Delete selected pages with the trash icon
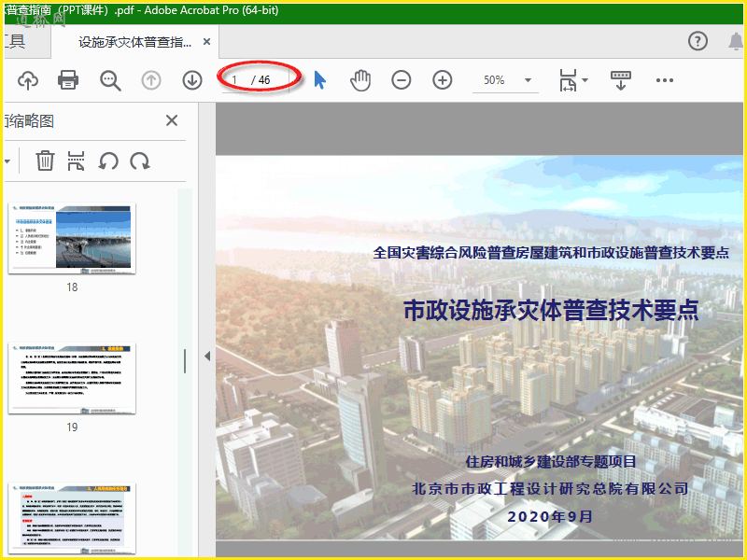The width and height of the screenshot is (747, 560). click(45, 161)
